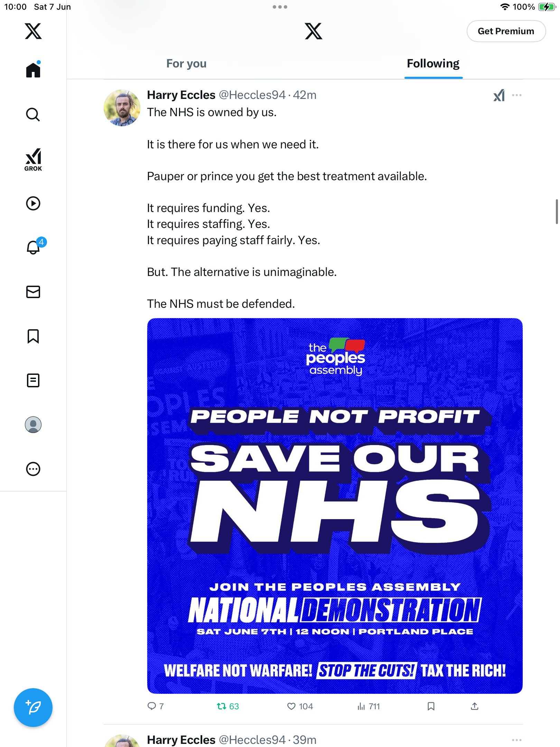This screenshot has width=560, height=747.
Task: Compose a new post
Action: tap(33, 708)
